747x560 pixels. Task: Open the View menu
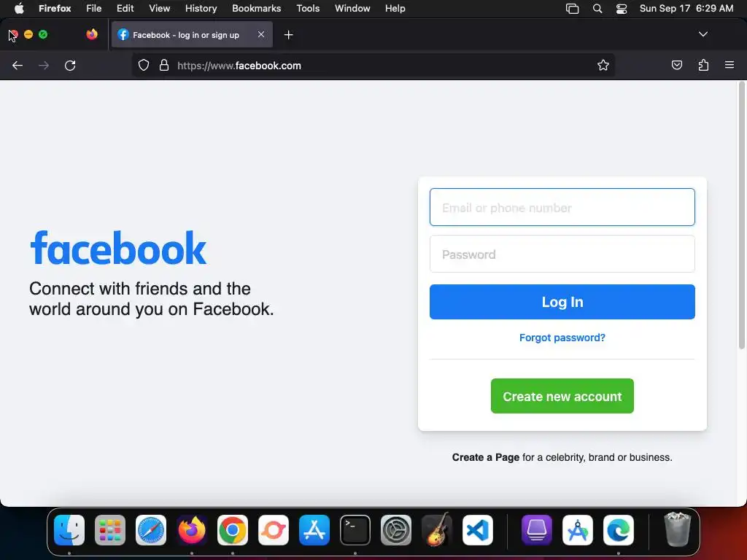coord(160,9)
